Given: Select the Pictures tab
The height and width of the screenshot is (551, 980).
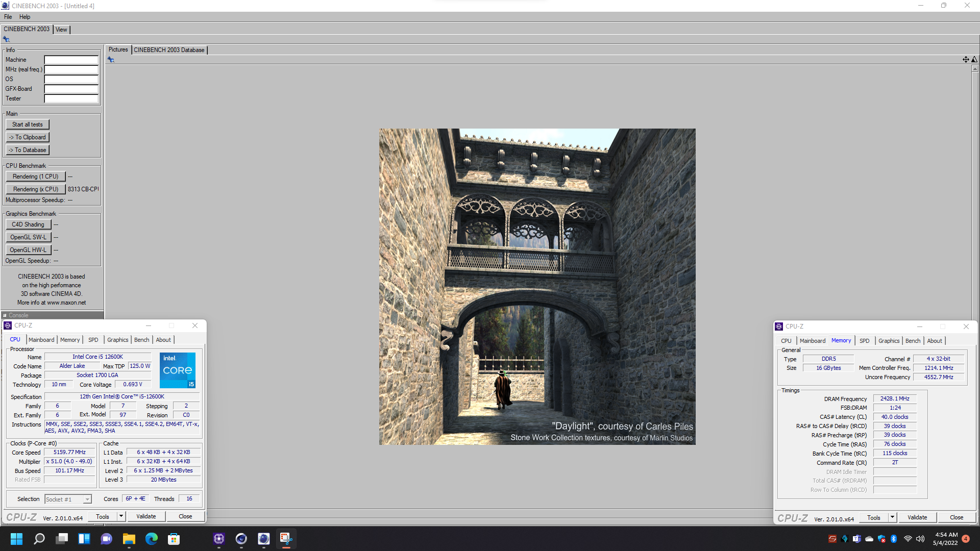Looking at the screenshot, I should click(118, 49).
